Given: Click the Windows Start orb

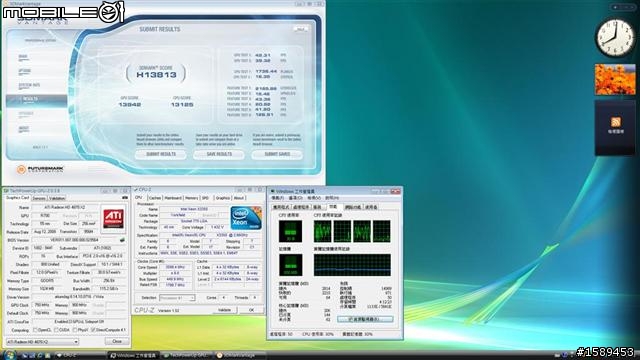Looking at the screenshot, I should pos(9,355).
